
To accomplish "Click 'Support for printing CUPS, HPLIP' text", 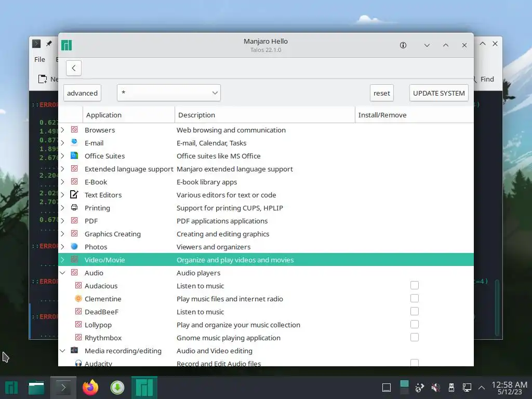I will click(230, 208).
